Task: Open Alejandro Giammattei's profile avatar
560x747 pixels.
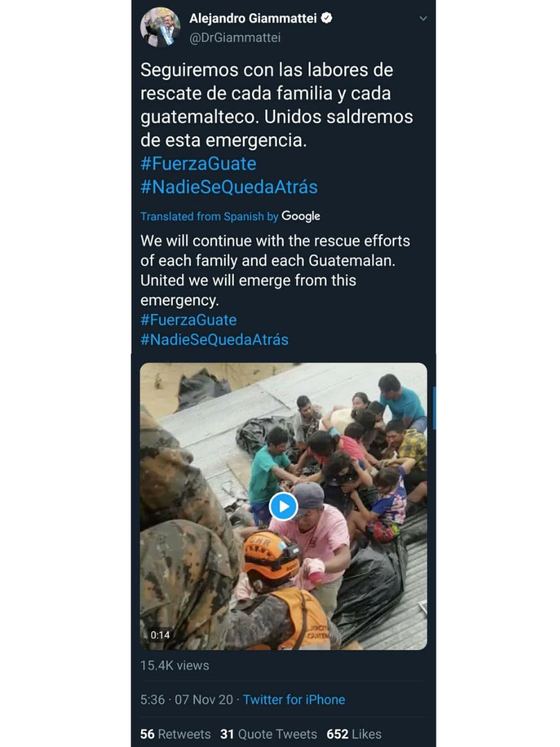Action: click(x=160, y=27)
